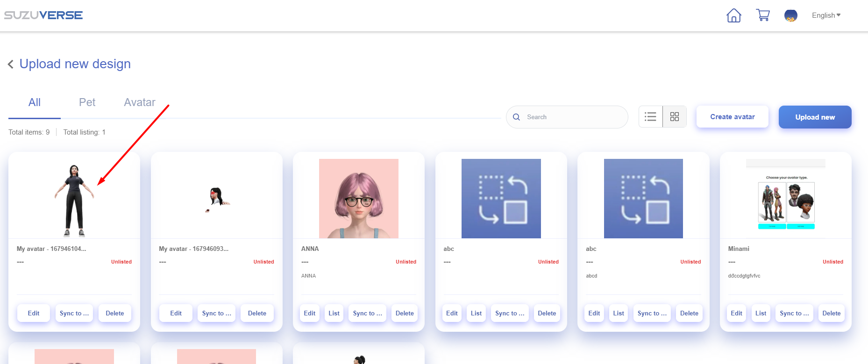Open the ANNA pink-haired avatar thumbnail
The height and width of the screenshot is (364, 868).
[358, 199]
